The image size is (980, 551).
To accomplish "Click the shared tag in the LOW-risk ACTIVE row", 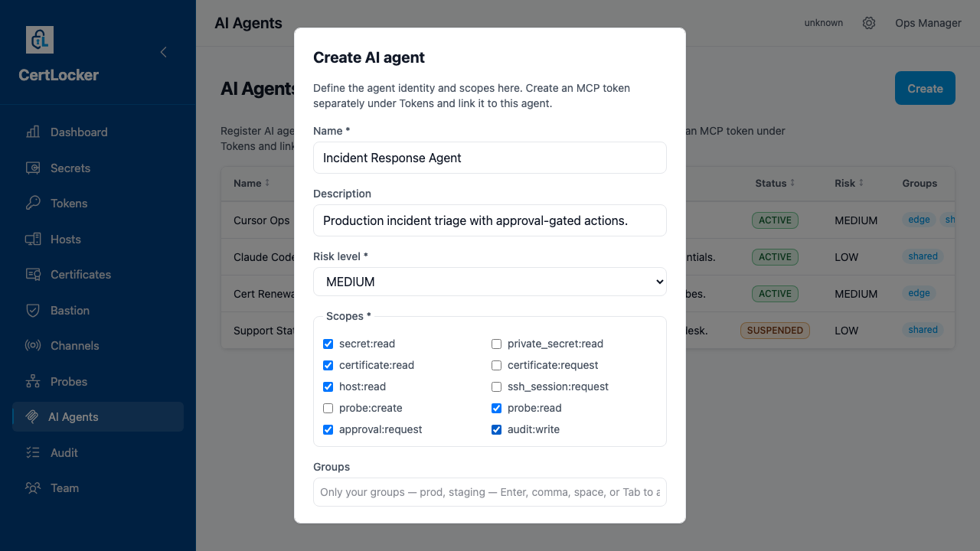I will click(923, 256).
